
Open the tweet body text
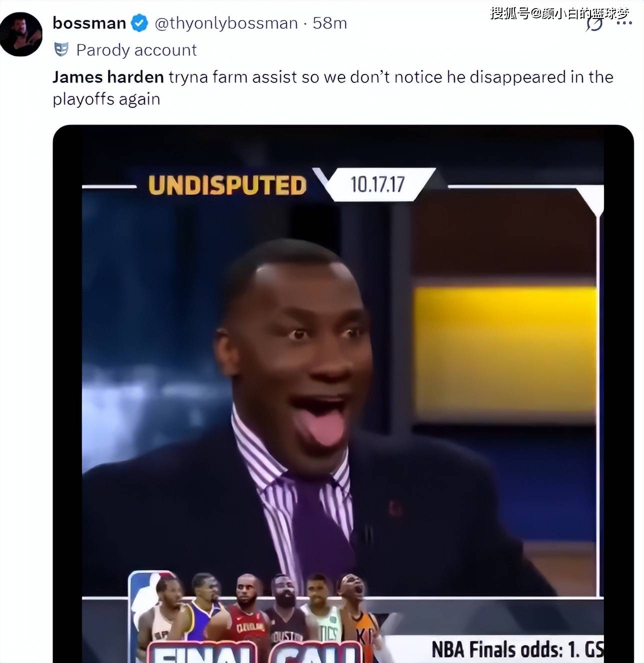click(x=332, y=87)
